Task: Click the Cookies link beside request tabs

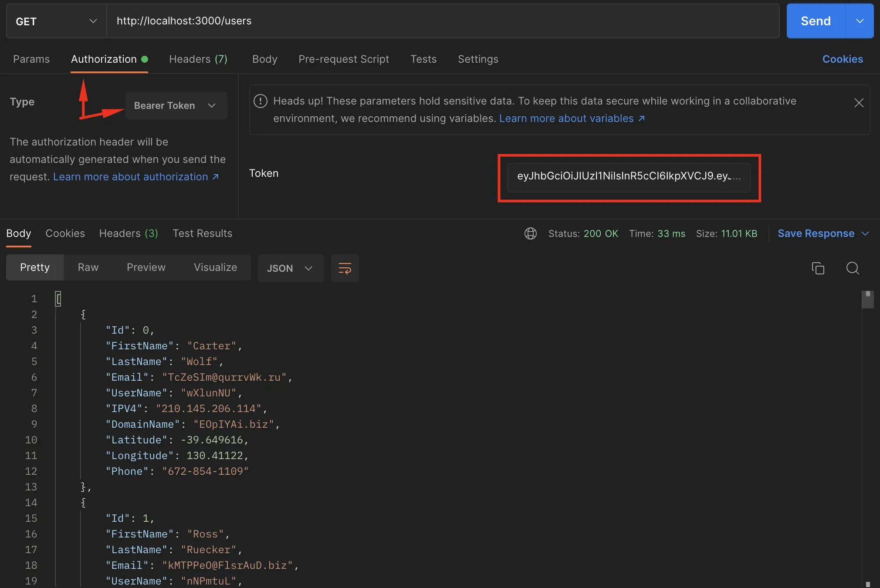Action: click(x=842, y=59)
